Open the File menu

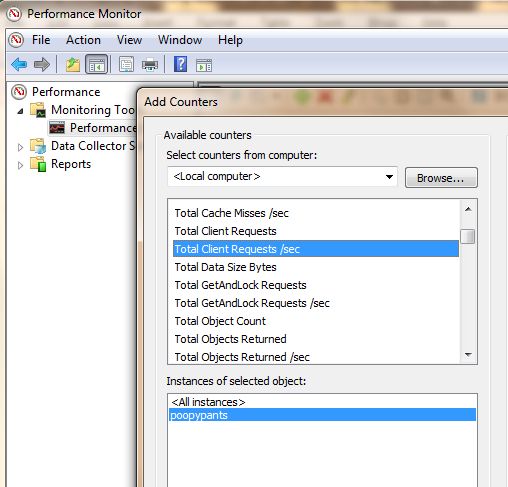(41, 40)
